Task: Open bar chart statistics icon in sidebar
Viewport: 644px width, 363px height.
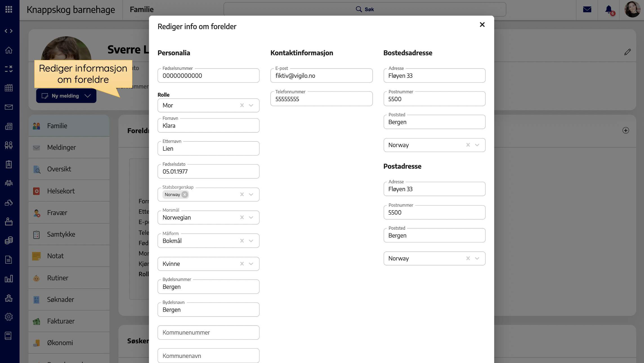Action: [x=9, y=279]
